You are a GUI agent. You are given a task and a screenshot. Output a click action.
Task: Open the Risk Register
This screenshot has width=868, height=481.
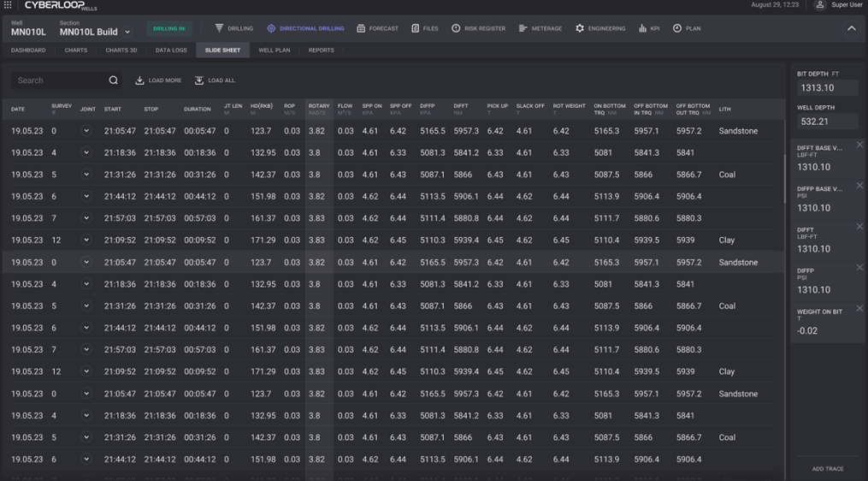click(478, 28)
